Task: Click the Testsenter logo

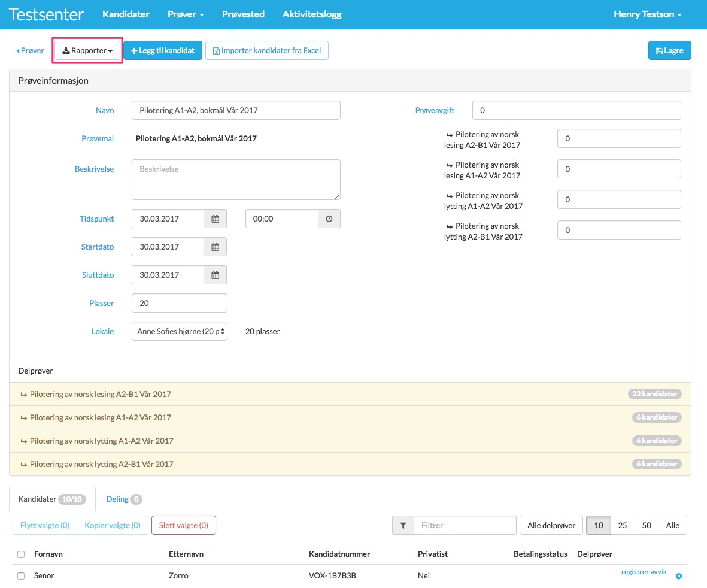Action: tap(46, 14)
